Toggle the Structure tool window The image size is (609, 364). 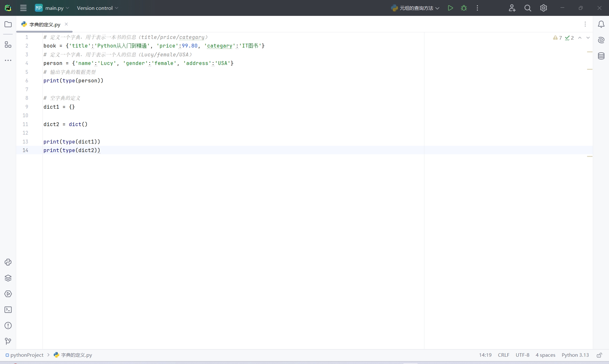click(x=8, y=45)
